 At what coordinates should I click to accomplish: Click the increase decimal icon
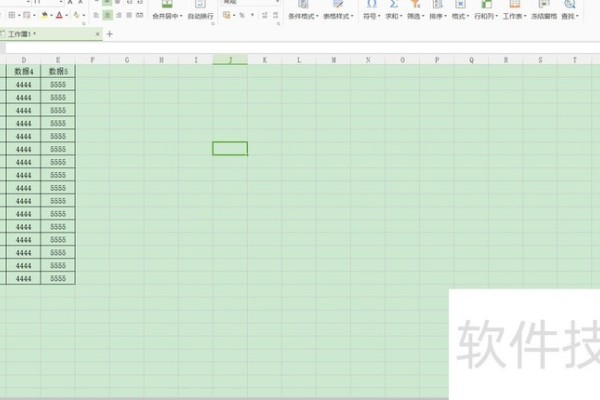click(264, 15)
